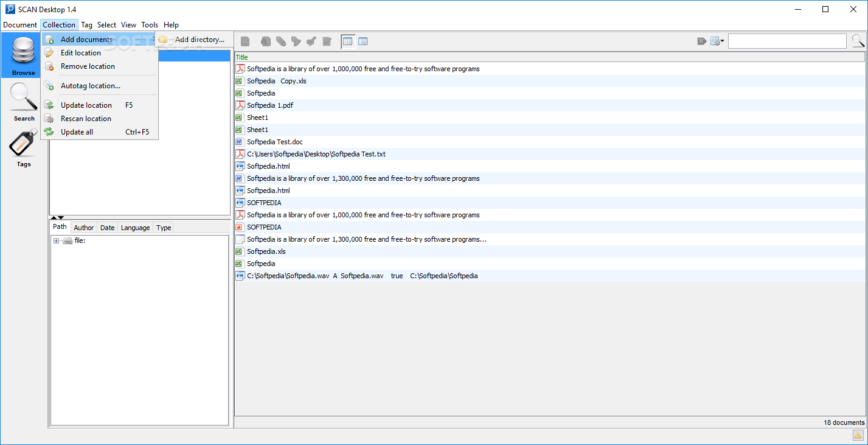Screen dimensions: 868x445
Task: Select Autotag location... menu entry
Action: tap(99, 86)
